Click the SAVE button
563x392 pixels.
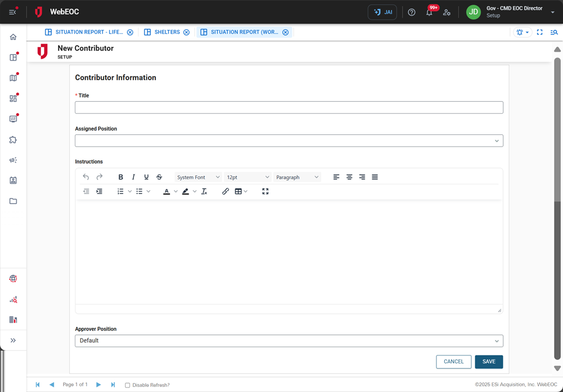[489, 362]
